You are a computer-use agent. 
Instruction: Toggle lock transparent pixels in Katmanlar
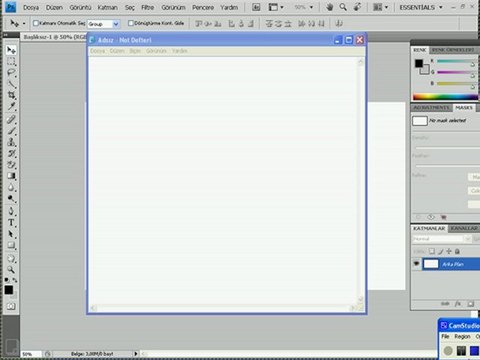click(x=432, y=251)
